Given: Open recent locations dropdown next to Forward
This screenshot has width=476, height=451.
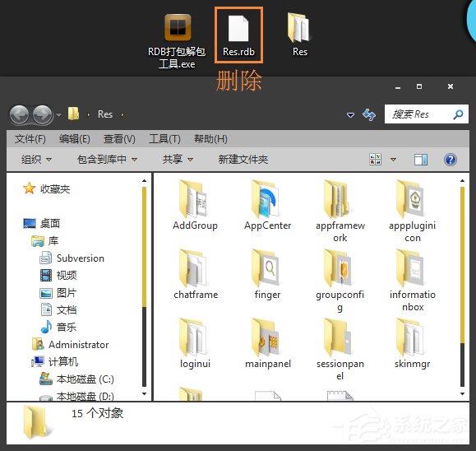Looking at the screenshot, I should point(58,115).
